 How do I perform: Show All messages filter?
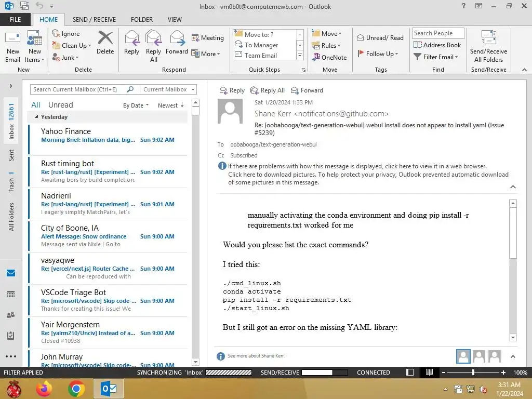coord(36,105)
